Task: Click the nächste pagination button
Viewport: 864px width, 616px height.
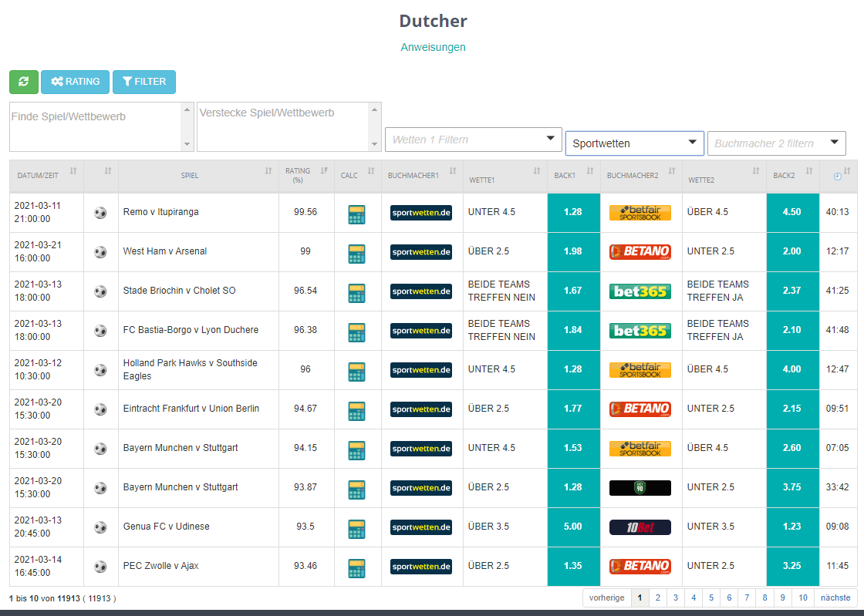Action: point(835,597)
